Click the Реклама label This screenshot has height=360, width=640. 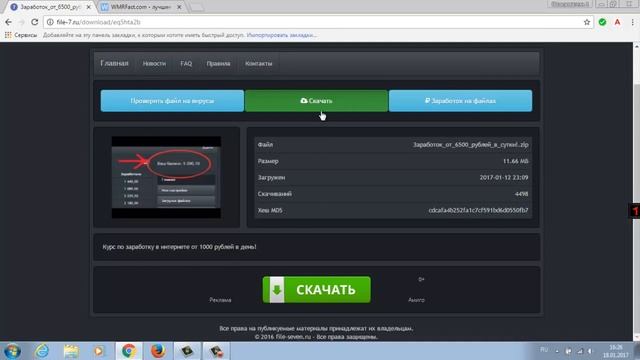[x=220, y=300]
